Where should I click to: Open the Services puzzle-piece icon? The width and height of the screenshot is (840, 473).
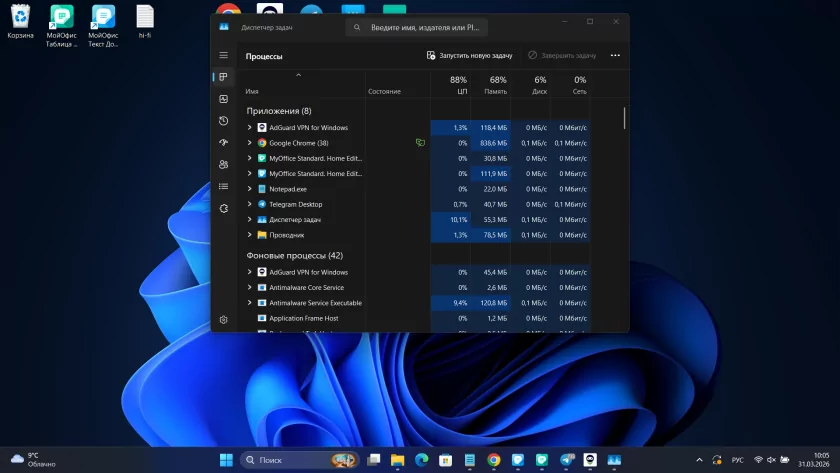click(223, 208)
